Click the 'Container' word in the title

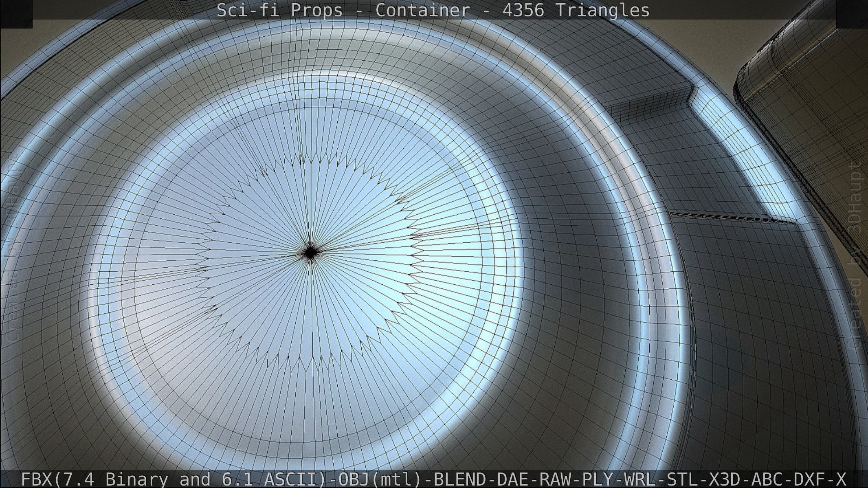(x=422, y=10)
